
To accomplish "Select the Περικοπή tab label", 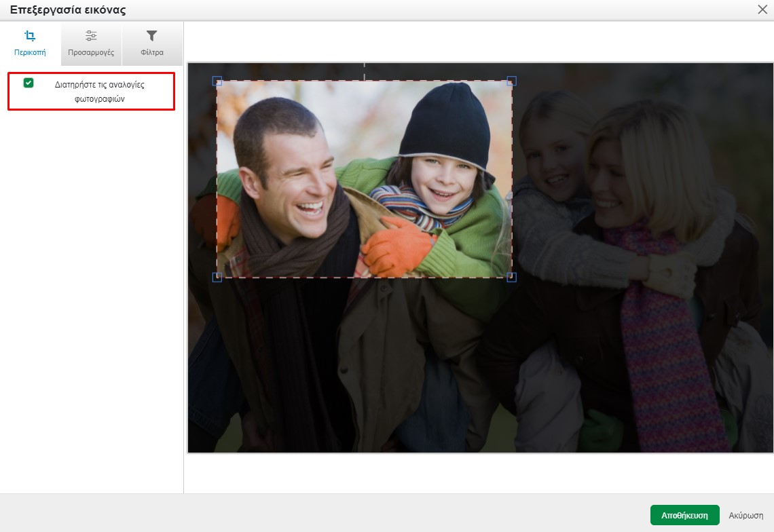I will 30,52.
